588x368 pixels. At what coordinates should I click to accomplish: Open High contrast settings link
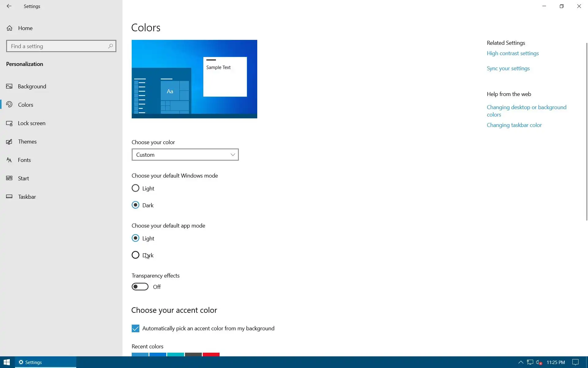(513, 53)
